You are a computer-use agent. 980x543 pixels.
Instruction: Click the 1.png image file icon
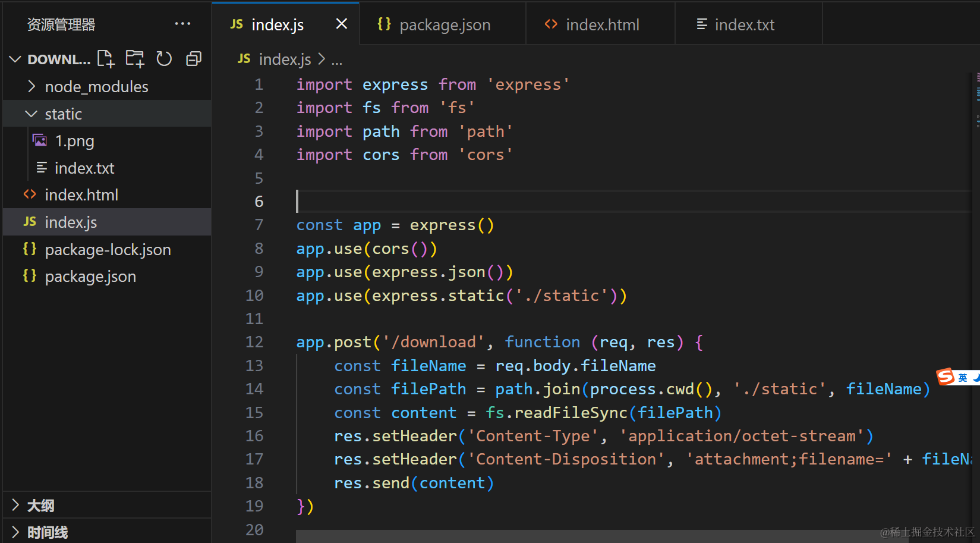[40, 140]
